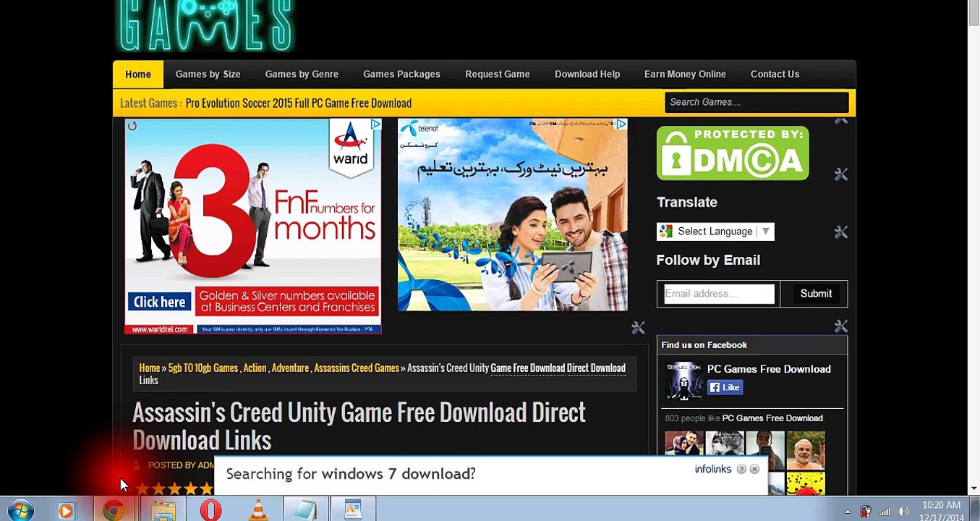Open the Telenor advertisement banner
This screenshot has width=980, height=521.
click(512, 215)
